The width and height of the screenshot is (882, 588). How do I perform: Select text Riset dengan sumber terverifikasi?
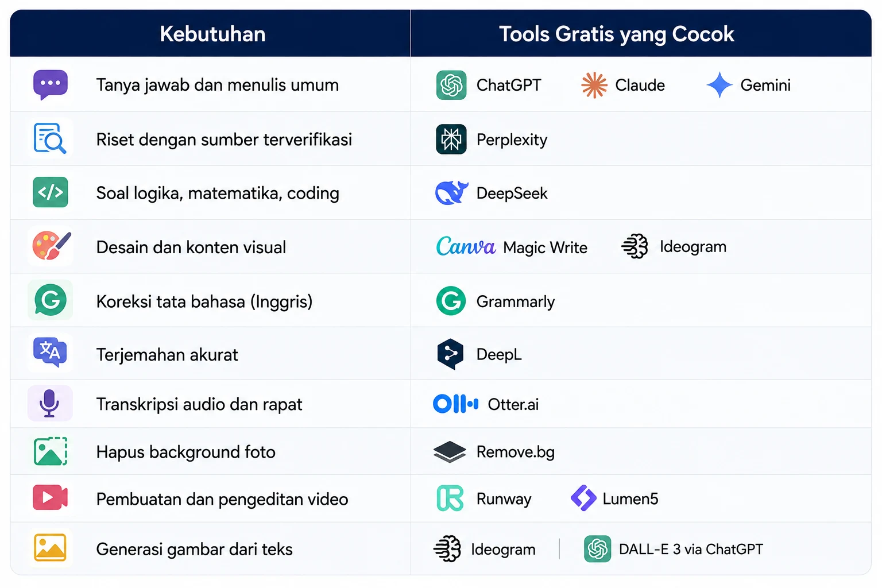click(224, 140)
